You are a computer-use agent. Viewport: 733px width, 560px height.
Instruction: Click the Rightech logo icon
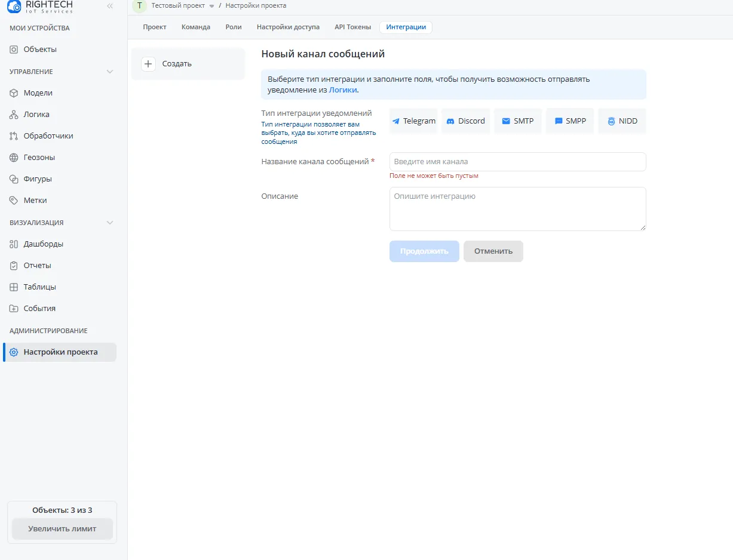pos(14,7)
